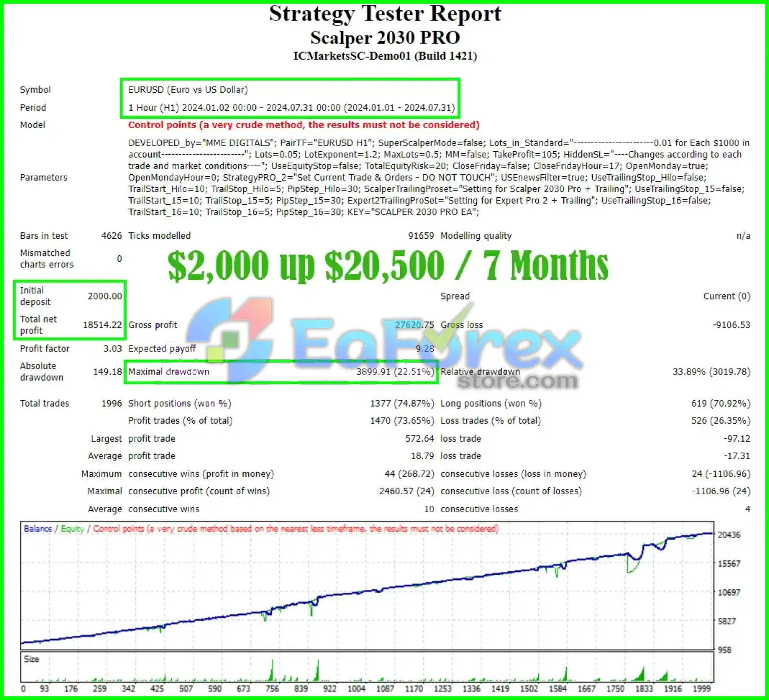Click the red 'Control points' model warning text
The height and width of the screenshot is (700, 769).
click(x=303, y=125)
